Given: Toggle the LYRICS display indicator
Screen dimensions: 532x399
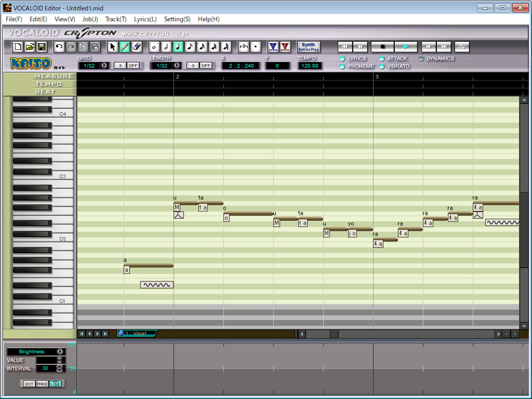Looking at the screenshot, I should click(342, 59).
